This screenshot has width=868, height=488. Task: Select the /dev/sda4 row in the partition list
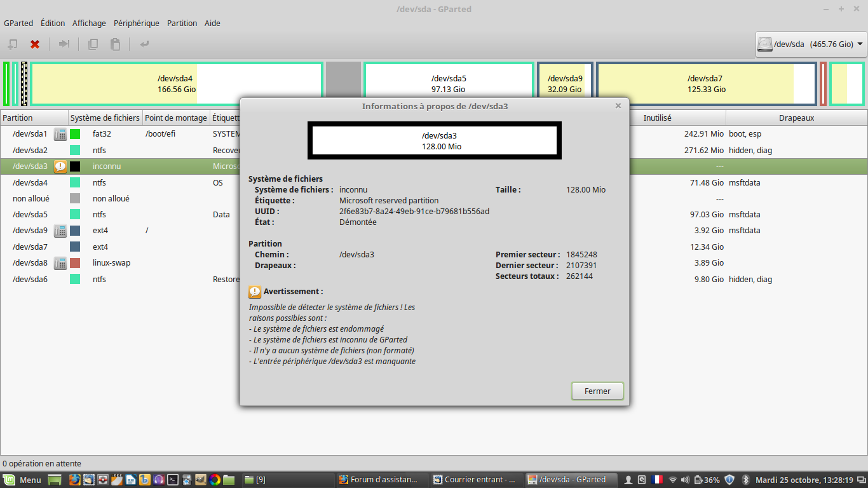tap(434, 182)
